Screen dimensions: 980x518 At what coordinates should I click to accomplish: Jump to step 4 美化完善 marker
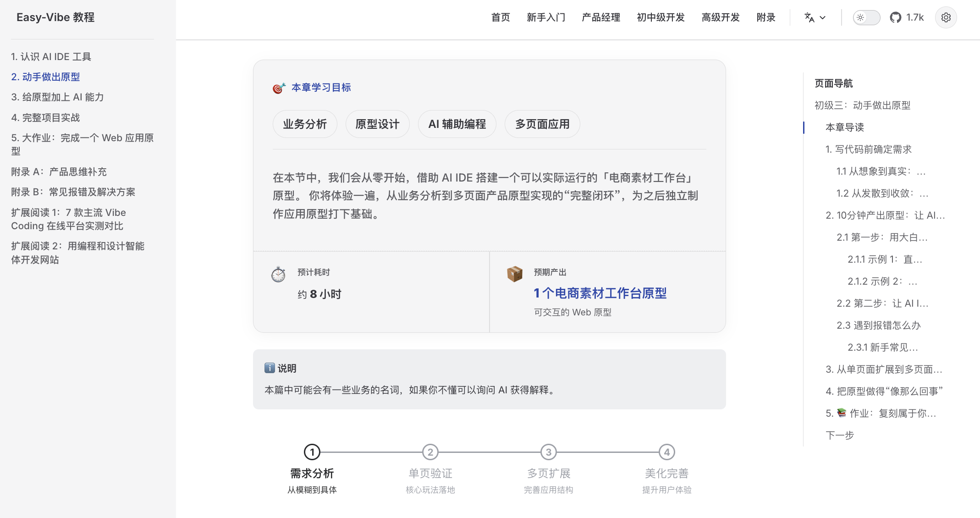(x=666, y=452)
